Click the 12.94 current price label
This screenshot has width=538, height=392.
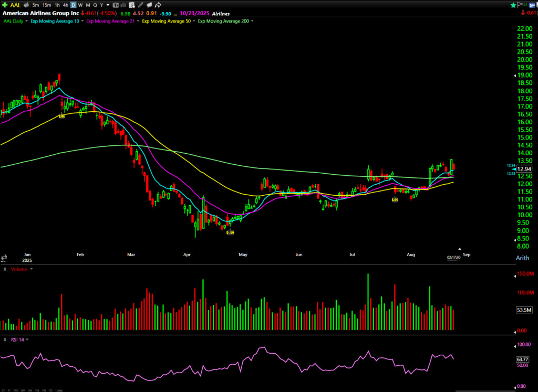point(524,169)
